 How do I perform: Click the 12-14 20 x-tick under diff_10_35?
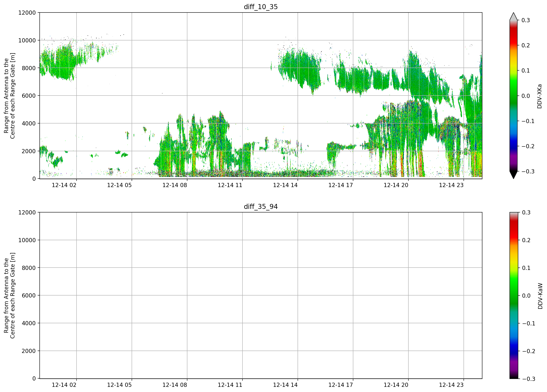click(x=396, y=185)
